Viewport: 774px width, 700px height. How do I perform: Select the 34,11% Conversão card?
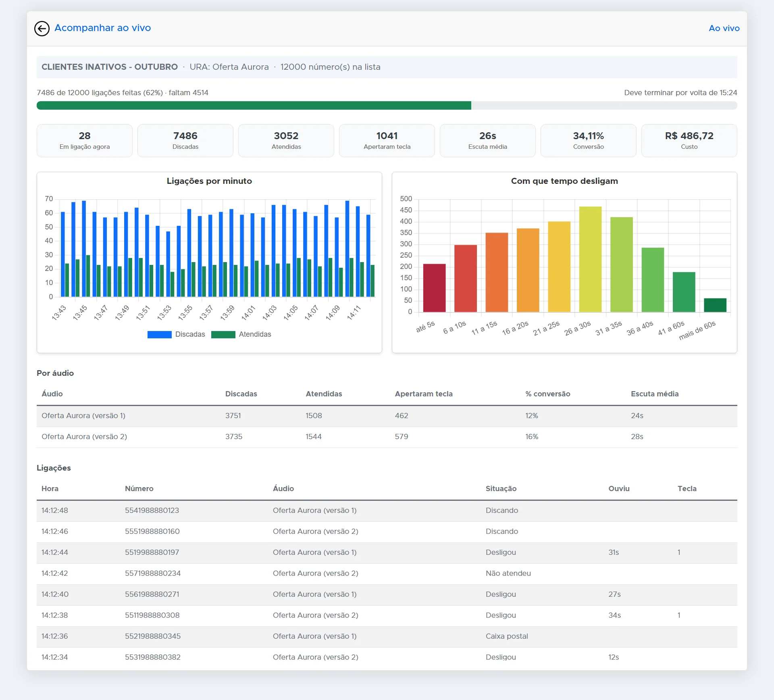click(589, 141)
